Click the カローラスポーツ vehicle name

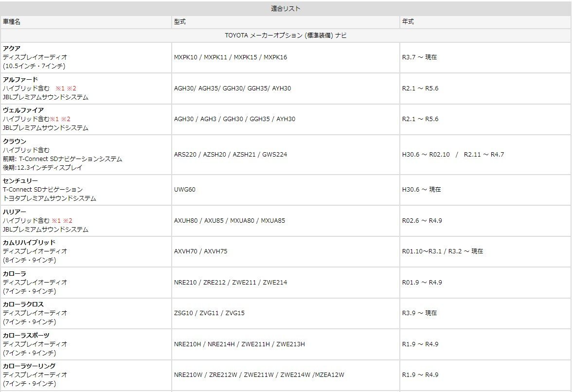(x=26, y=335)
